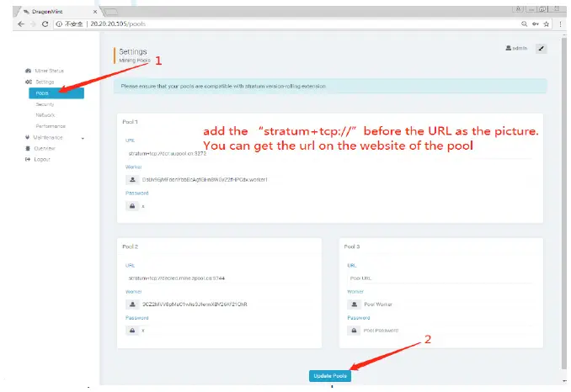Click the Pool 1 Password field
The height and width of the screenshot is (392, 571).
coord(337,206)
